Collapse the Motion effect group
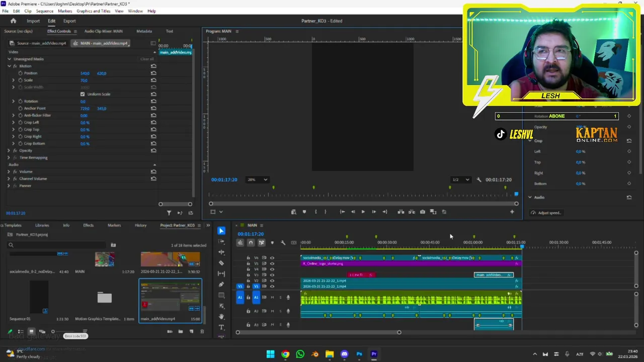644x362 pixels. tap(9, 66)
